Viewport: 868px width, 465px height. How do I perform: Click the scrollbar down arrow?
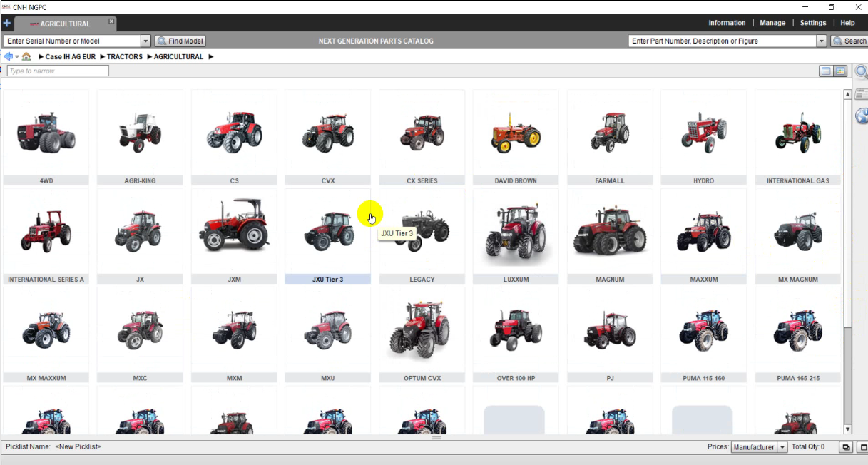coord(847,429)
